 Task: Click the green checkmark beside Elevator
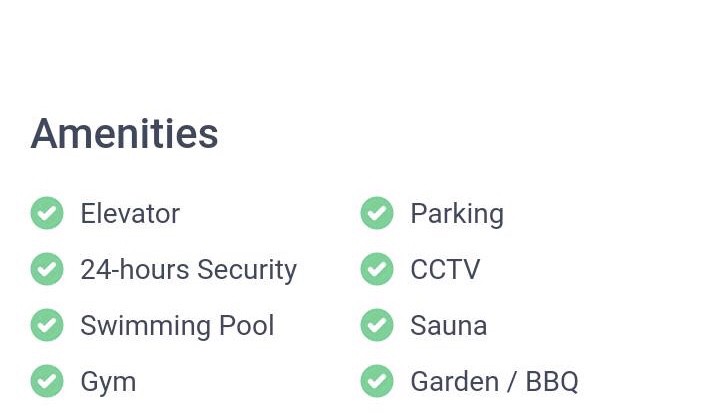tap(47, 213)
